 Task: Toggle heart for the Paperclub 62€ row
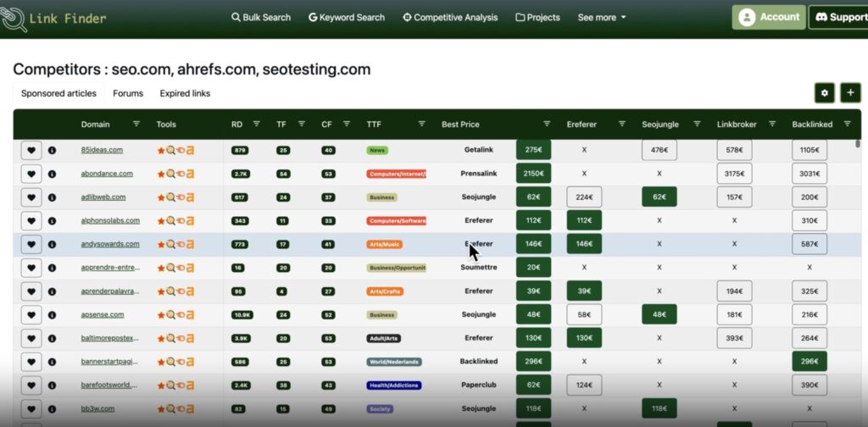(31, 385)
